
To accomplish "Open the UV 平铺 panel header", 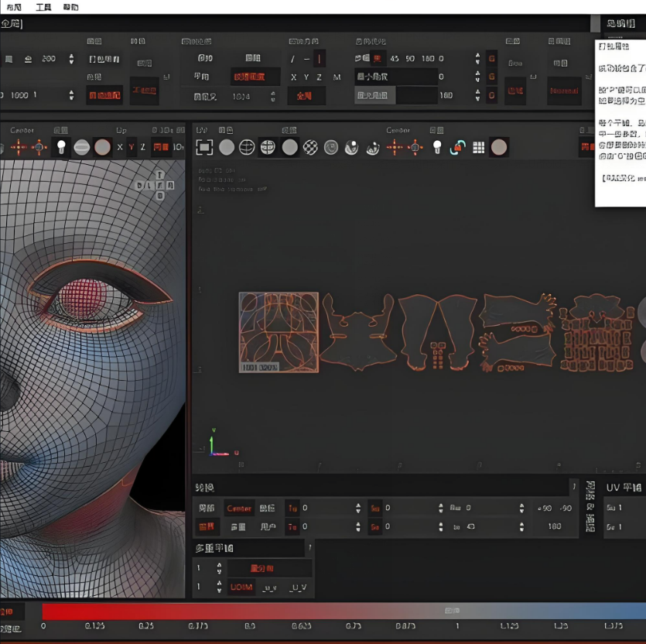I will click(624, 488).
